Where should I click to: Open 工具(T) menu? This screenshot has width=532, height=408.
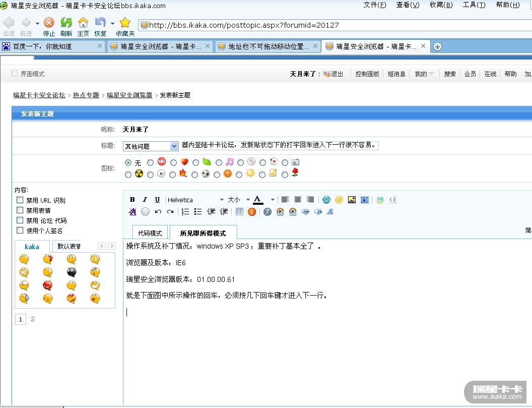474,5
